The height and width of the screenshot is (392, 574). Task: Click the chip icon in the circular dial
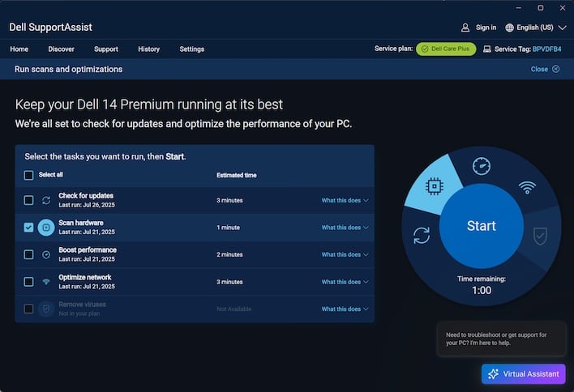click(434, 187)
